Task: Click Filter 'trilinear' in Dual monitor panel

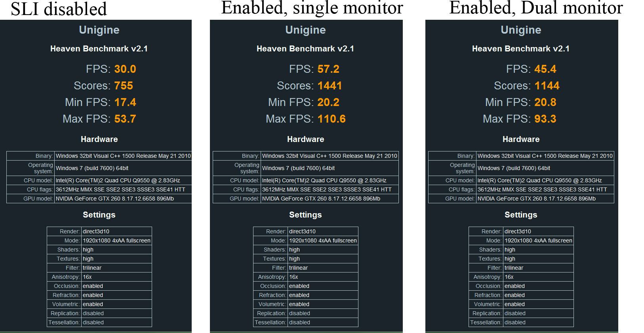Action: (x=514, y=268)
